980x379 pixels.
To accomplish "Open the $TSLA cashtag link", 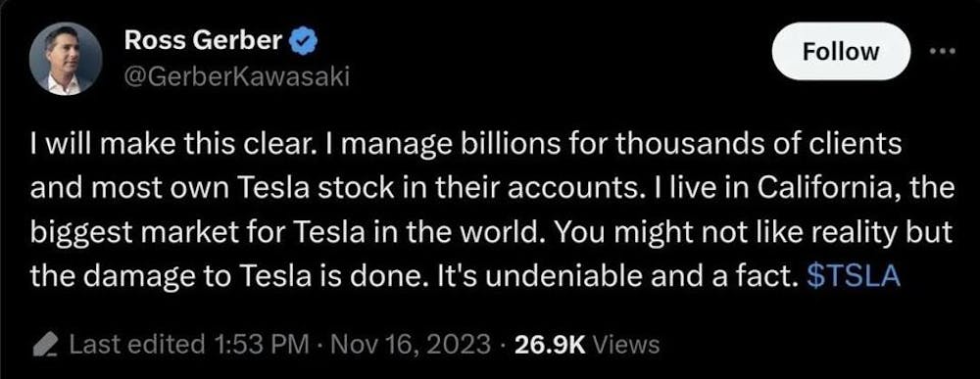I will click(854, 277).
